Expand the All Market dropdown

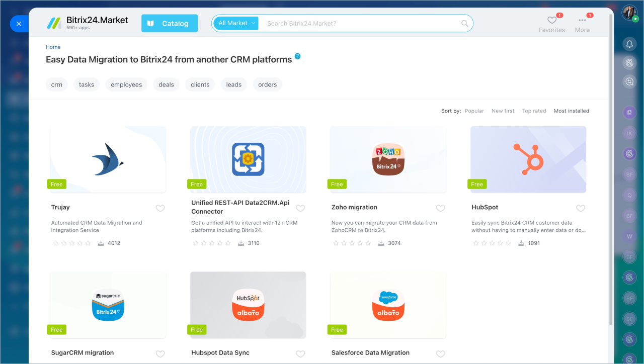(x=236, y=23)
